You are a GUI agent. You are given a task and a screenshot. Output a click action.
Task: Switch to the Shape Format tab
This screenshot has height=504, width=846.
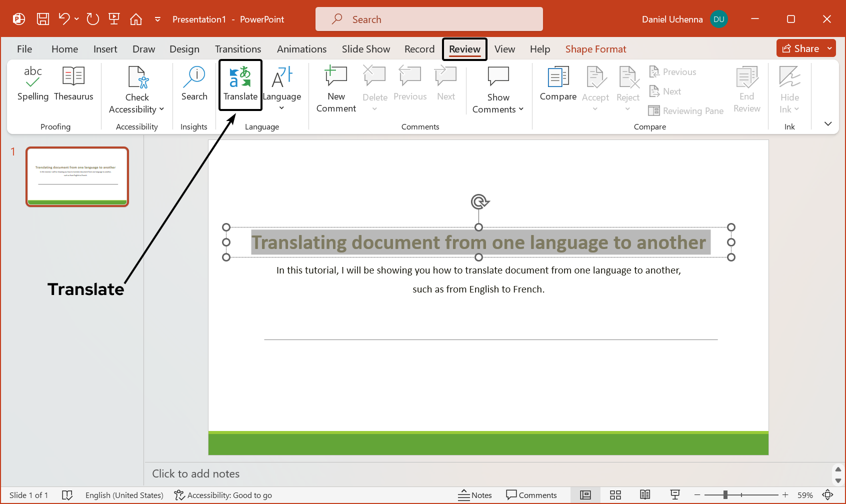pyautogui.click(x=595, y=48)
